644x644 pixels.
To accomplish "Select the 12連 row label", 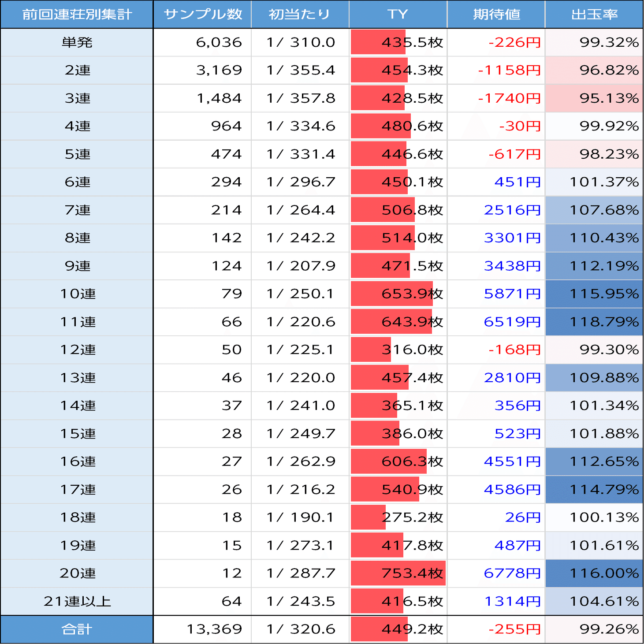I will coord(77,350).
